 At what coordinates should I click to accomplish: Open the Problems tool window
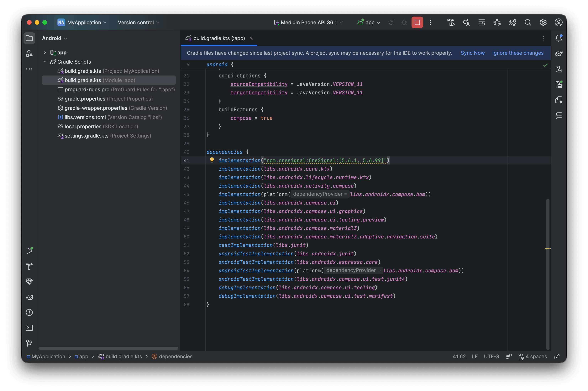(29, 312)
